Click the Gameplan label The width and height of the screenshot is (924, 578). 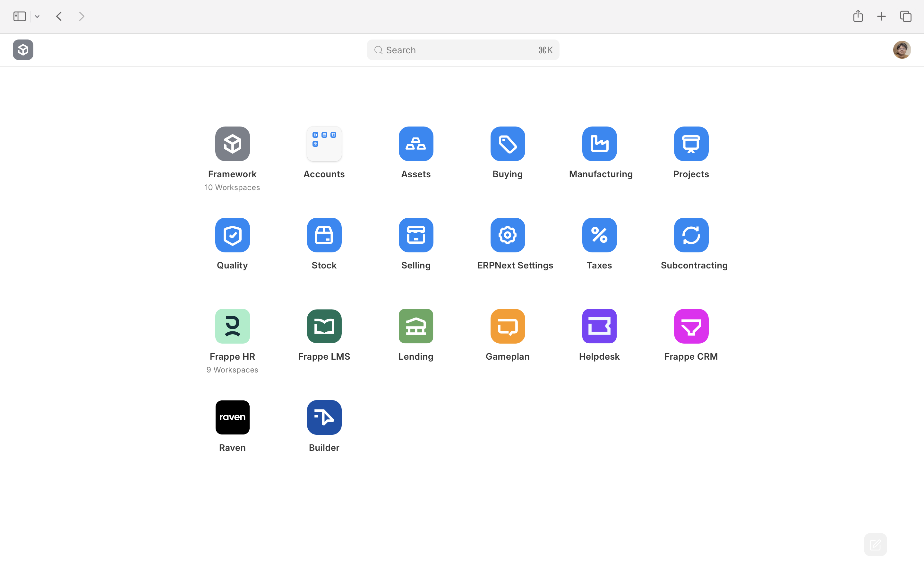pos(508,357)
